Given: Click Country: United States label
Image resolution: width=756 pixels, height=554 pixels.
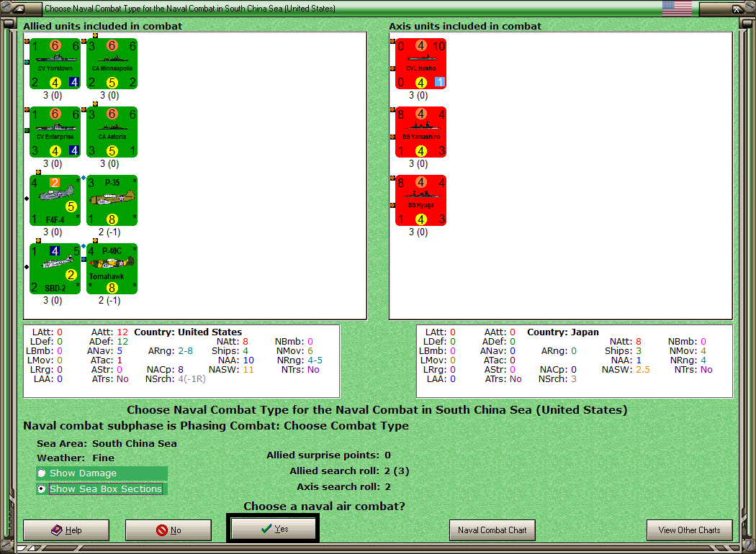Looking at the screenshot, I should coord(188,332).
